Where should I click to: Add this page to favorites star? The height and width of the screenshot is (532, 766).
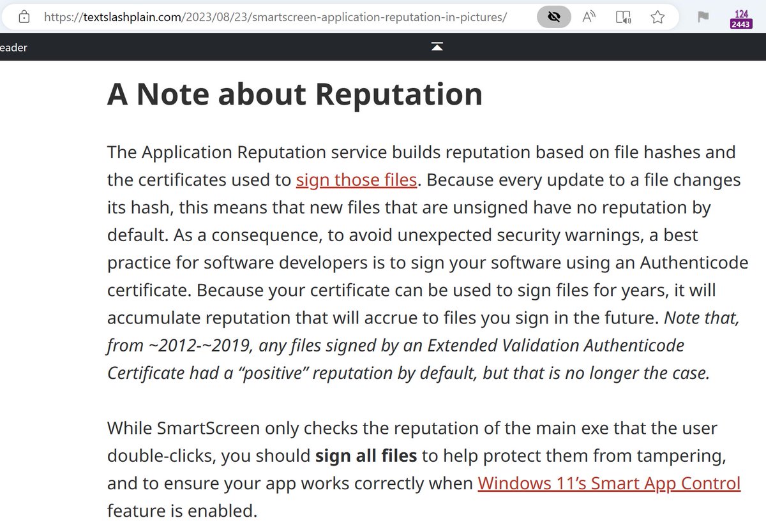tap(657, 17)
